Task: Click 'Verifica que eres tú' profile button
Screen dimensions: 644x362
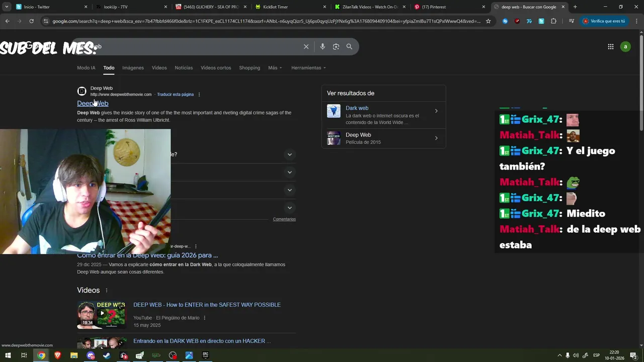Action: tap(604, 21)
